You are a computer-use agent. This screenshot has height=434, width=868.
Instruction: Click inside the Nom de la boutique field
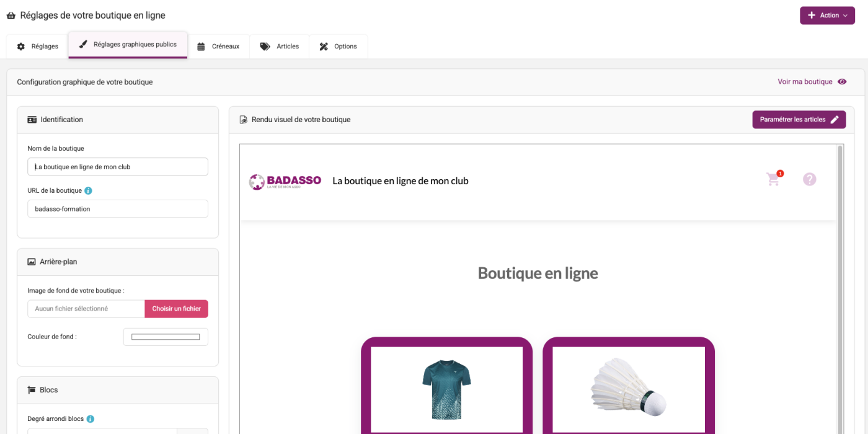(x=117, y=166)
